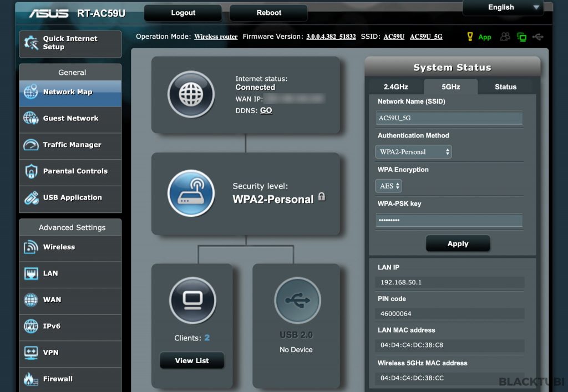Open Parental Controls page

70,171
